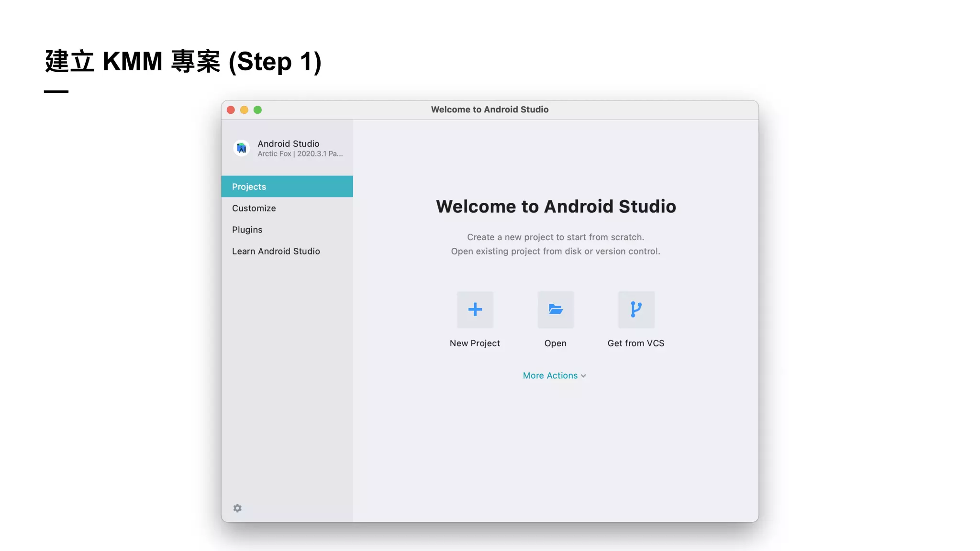Viewport: 980px width, 551px height.
Task: Click the Android Studio logo icon
Action: pos(242,148)
